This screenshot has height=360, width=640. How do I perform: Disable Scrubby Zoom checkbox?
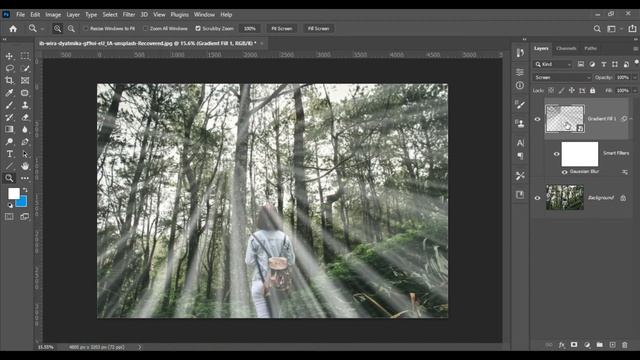[x=198, y=29]
